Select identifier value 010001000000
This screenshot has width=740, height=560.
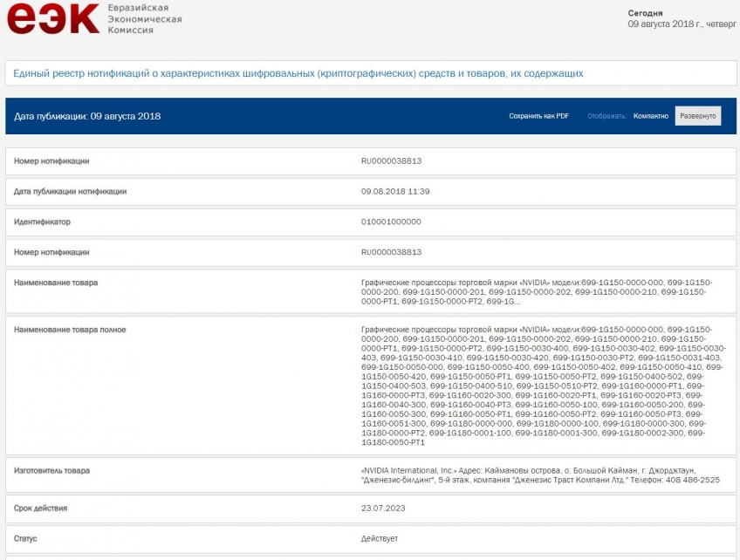(x=391, y=222)
